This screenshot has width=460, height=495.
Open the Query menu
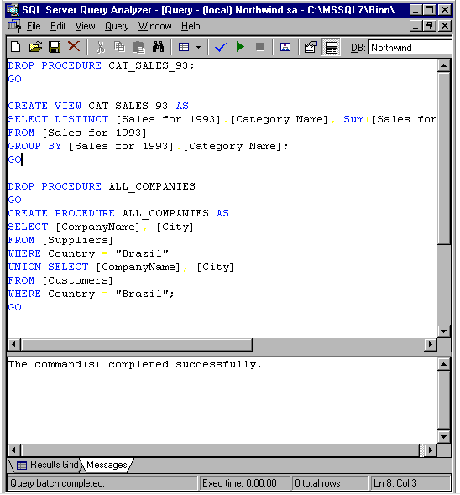[116, 26]
